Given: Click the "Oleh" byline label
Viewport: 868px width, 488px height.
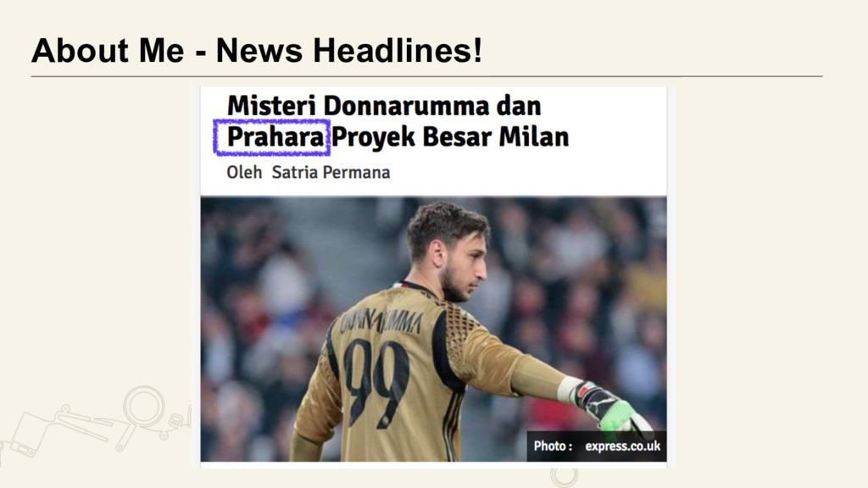Looking at the screenshot, I should point(244,173).
